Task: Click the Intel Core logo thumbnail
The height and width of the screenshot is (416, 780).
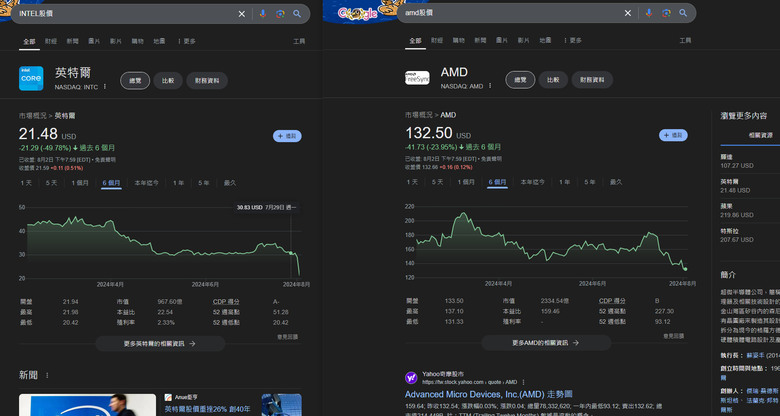Action: coord(31,79)
